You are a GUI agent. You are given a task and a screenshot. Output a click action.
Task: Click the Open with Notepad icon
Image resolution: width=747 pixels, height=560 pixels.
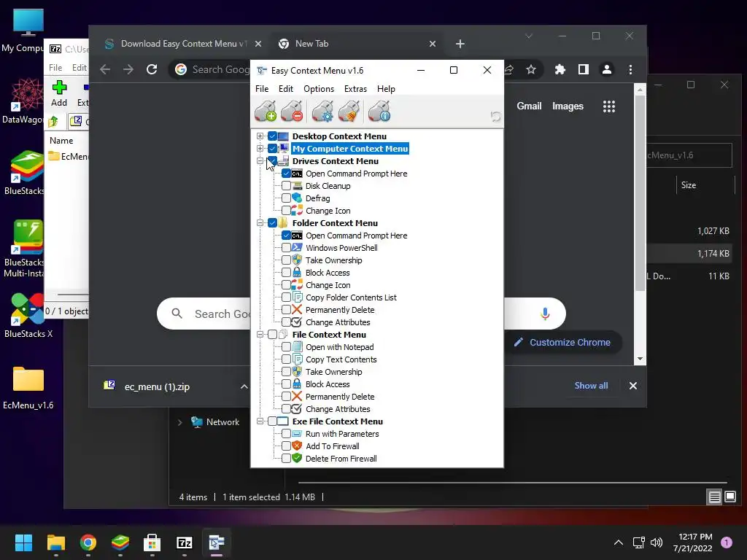coord(297,346)
